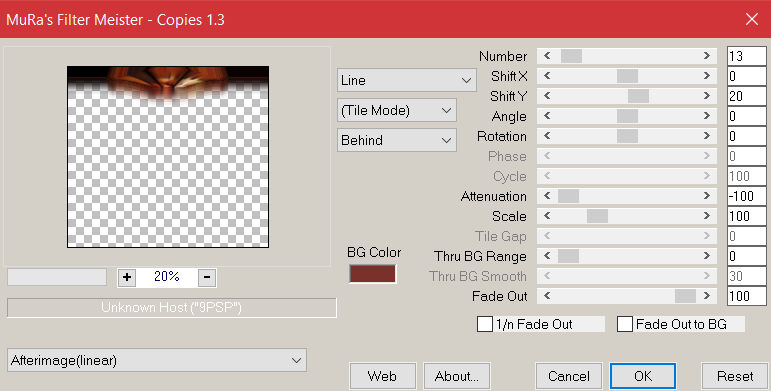The image size is (771, 391).
Task: Click the Angle slider thumb
Action: (x=627, y=116)
